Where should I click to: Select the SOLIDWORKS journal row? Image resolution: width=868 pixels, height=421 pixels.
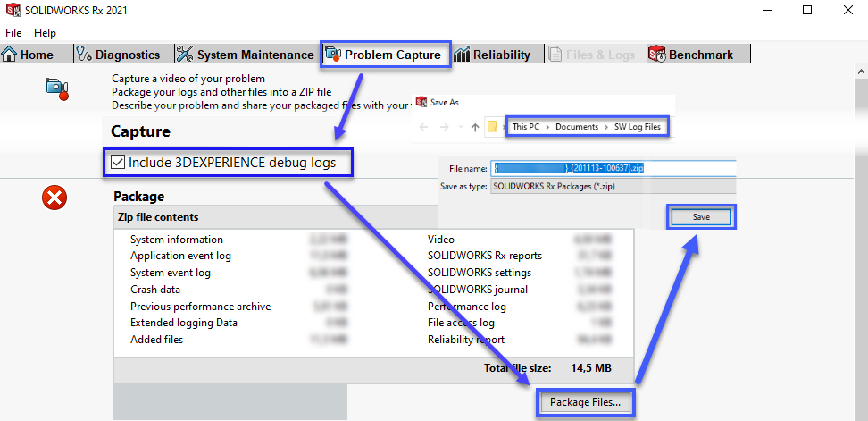tap(477, 290)
